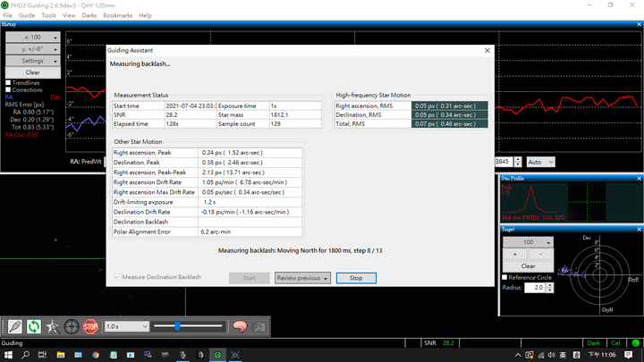Toggle Measure Declination Backlash checkbox

click(x=117, y=277)
